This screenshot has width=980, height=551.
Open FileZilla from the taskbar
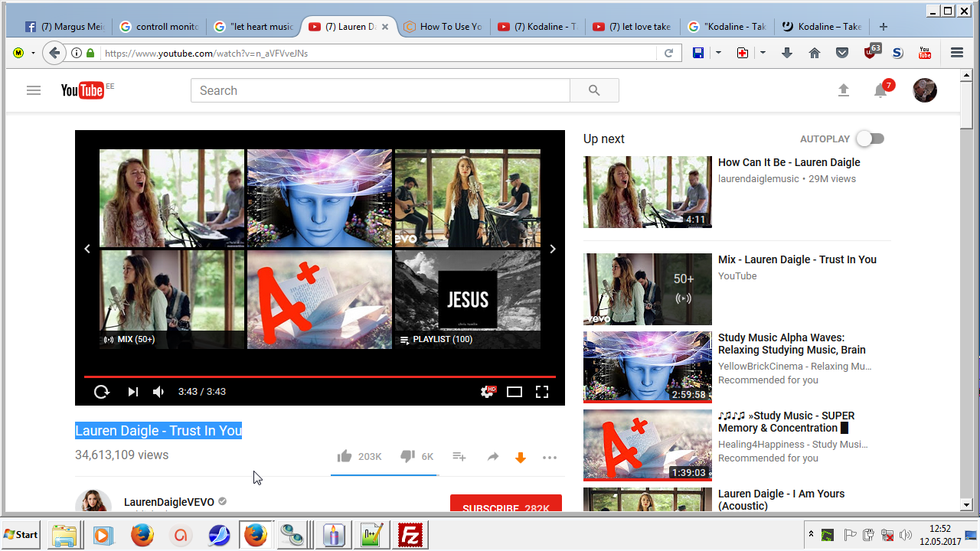click(411, 535)
